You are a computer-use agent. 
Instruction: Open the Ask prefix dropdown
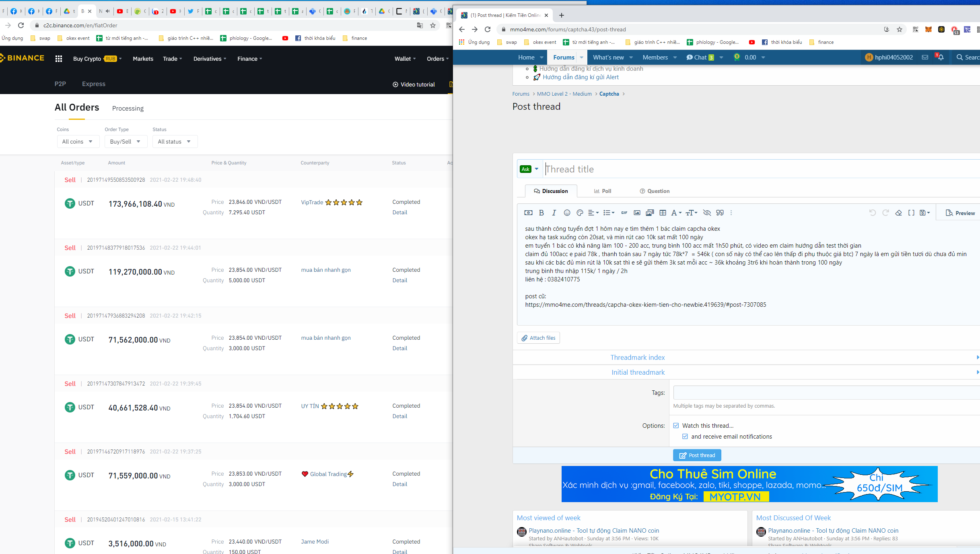click(x=529, y=169)
